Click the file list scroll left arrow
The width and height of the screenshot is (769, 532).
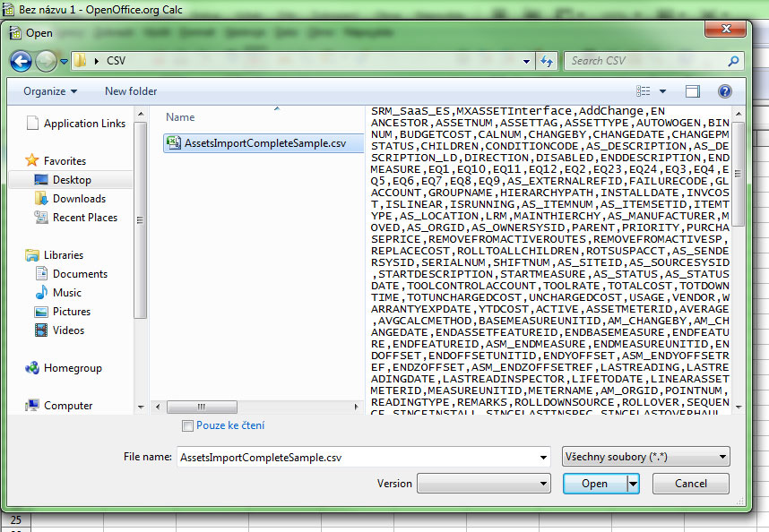(158, 407)
